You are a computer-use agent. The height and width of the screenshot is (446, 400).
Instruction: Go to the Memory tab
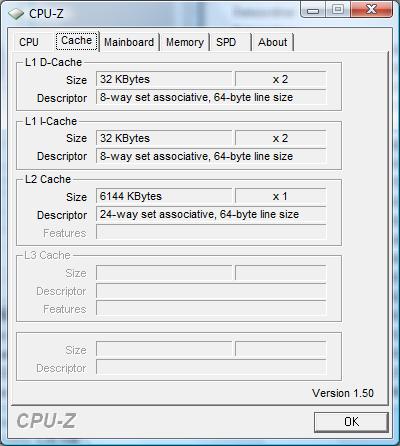click(x=185, y=42)
